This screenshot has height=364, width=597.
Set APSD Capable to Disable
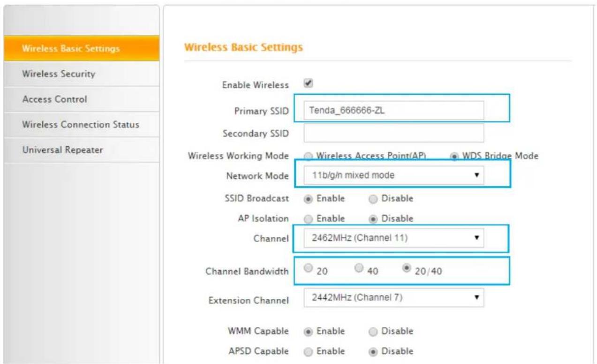(x=373, y=351)
